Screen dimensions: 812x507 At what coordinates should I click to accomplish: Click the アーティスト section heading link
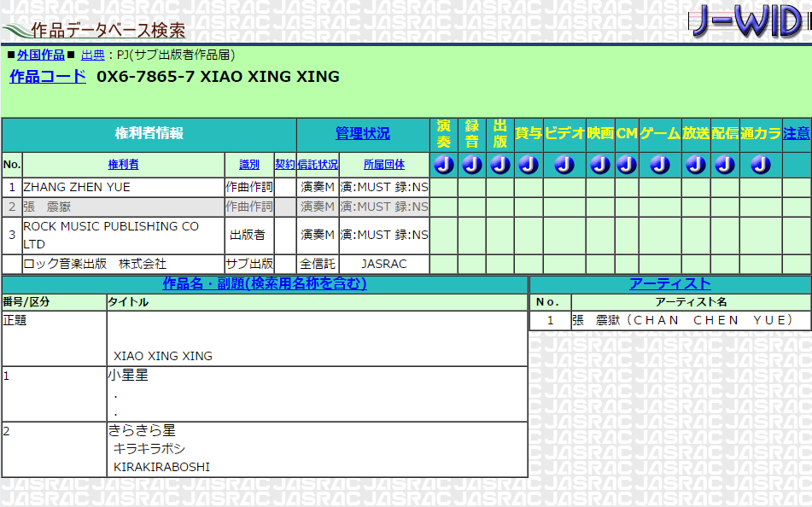pyautogui.click(x=669, y=285)
